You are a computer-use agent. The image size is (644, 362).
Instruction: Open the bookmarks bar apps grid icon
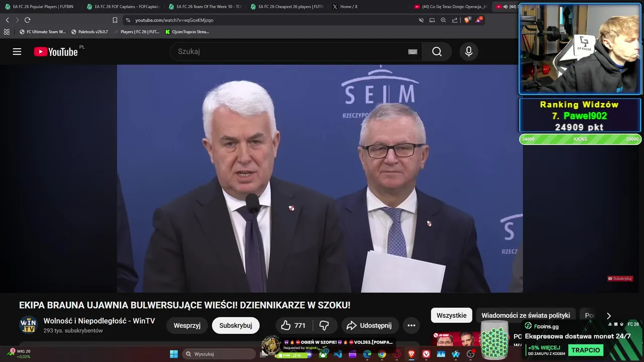point(7,32)
